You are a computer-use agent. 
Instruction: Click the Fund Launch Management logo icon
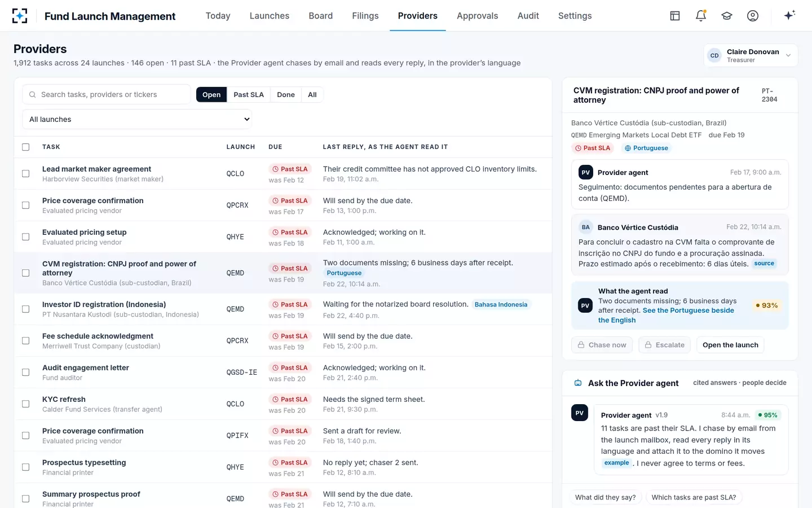coord(20,16)
